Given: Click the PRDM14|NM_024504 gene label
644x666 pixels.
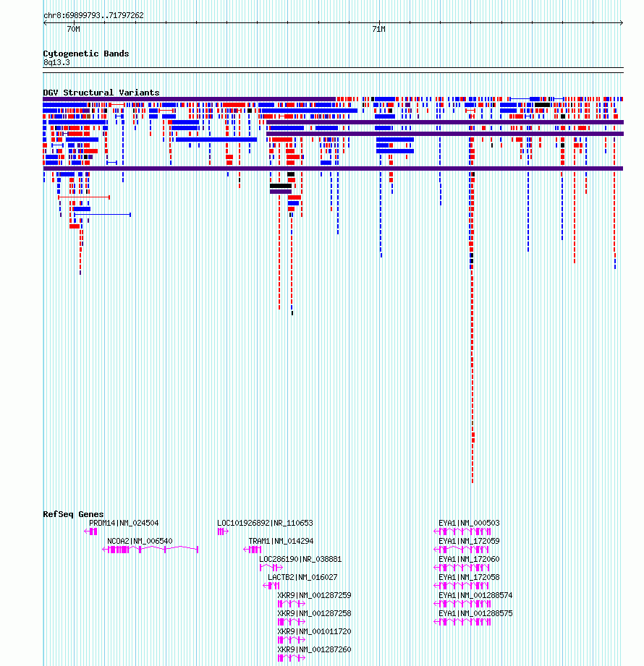Looking at the screenshot, I should [124, 523].
